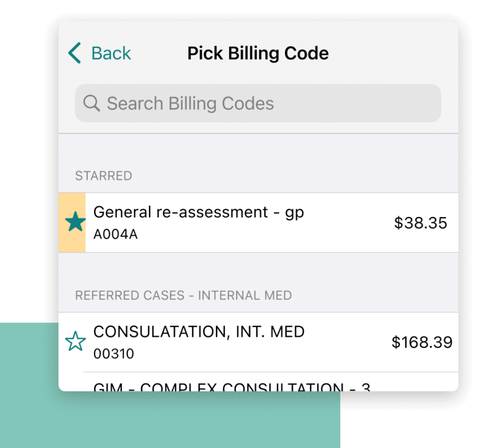
Task: Select the CONSULATATION, INT. MED entry
Action: click(199, 332)
